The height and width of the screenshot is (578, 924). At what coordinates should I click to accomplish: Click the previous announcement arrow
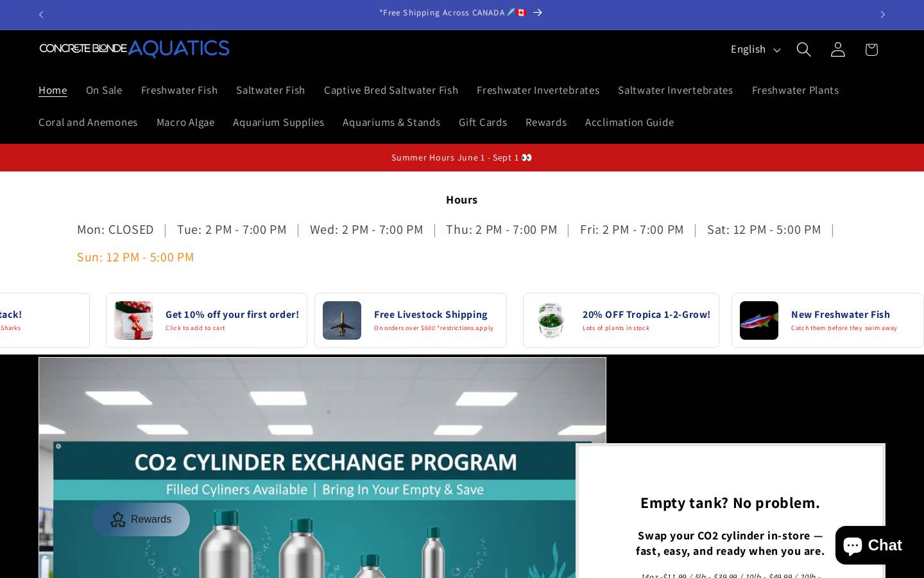coord(41,15)
